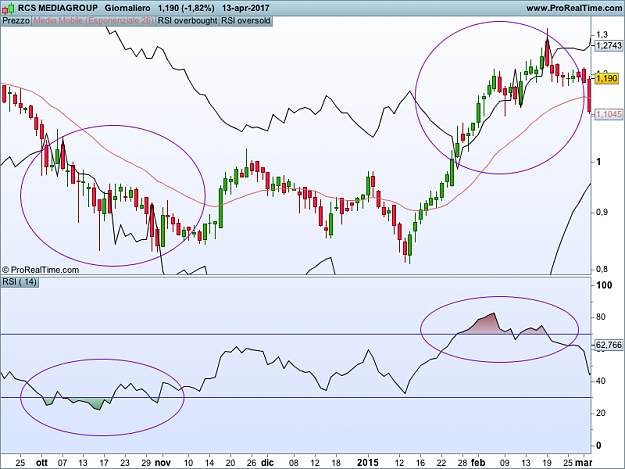
Task: Click the RSI oversold legend label
Action: pos(246,21)
